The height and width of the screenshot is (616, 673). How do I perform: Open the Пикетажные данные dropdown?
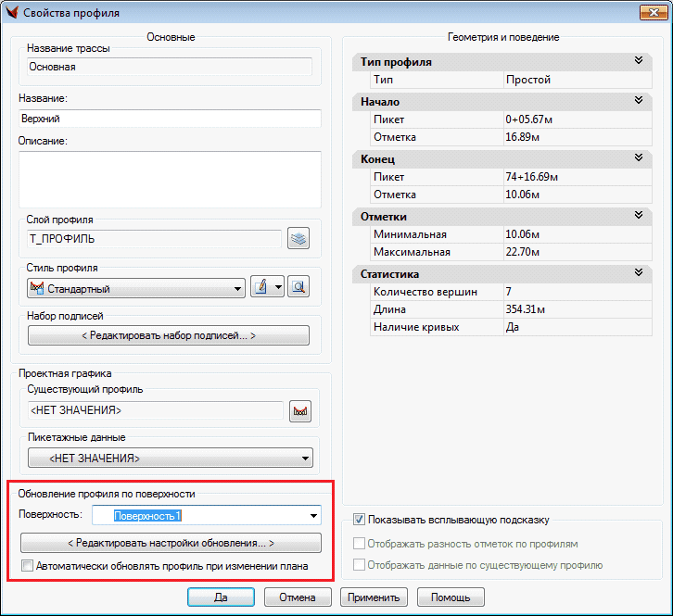click(x=306, y=458)
